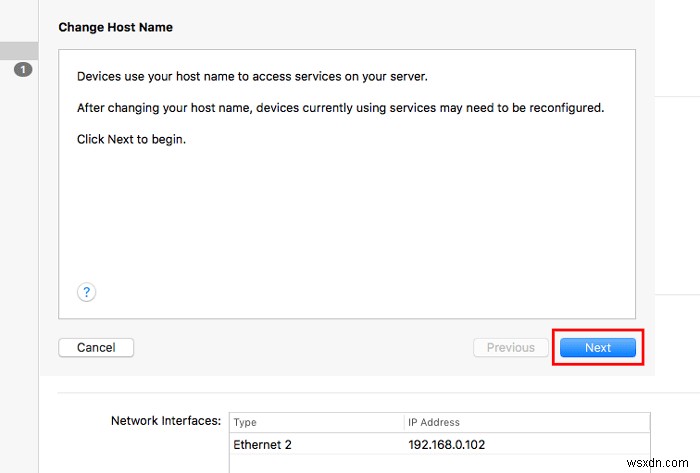Click the help question mark icon
Screen dimensions: 700x473
pos(87,292)
